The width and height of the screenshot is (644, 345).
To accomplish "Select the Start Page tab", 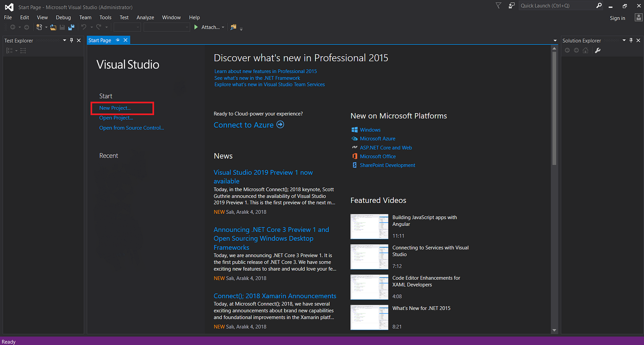I will [100, 40].
